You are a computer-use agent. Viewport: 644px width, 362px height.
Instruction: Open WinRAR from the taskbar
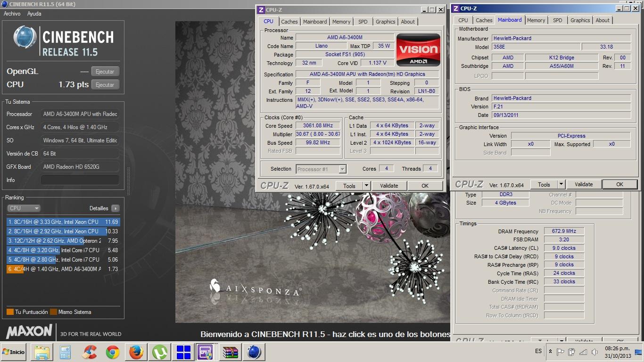[x=231, y=352]
